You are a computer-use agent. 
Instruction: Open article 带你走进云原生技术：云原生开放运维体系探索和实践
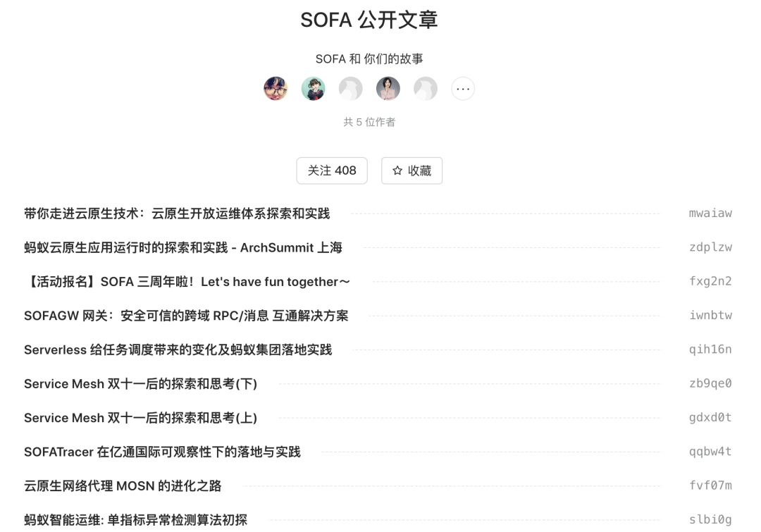point(177,214)
